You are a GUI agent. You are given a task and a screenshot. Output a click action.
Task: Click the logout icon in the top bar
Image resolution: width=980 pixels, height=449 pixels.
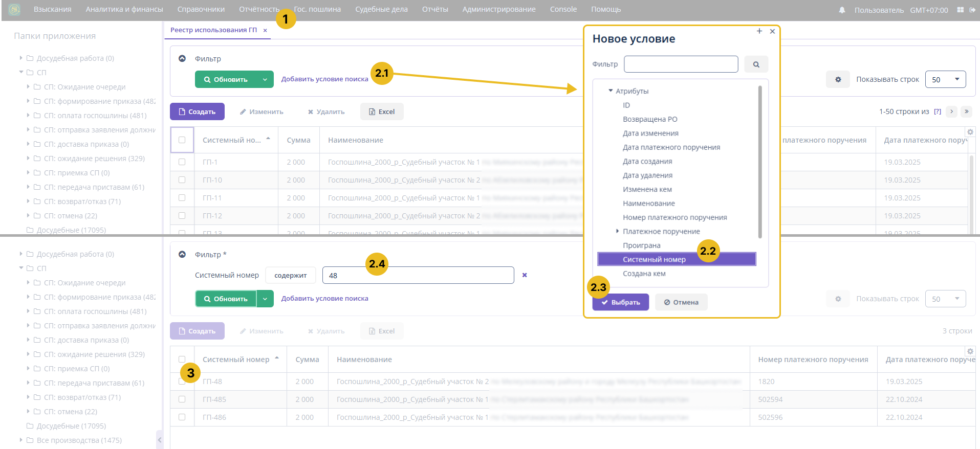coord(972,10)
